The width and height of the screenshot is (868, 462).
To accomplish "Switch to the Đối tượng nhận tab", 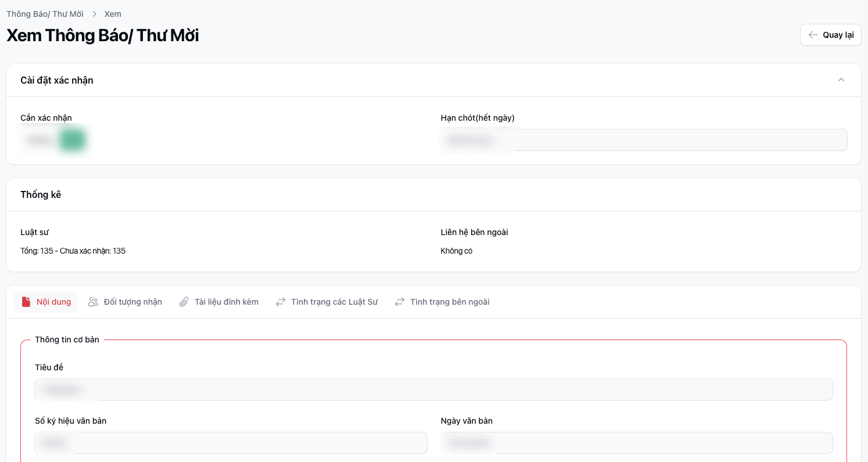I will pyautogui.click(x=132, y=302).
